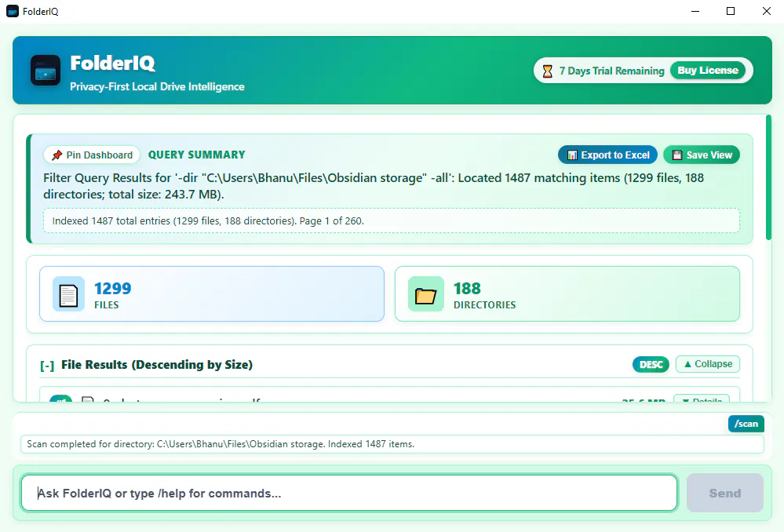Screen dimensions: 784x532
Task: Click the hourglass trial icon
Action: point(548,71)
